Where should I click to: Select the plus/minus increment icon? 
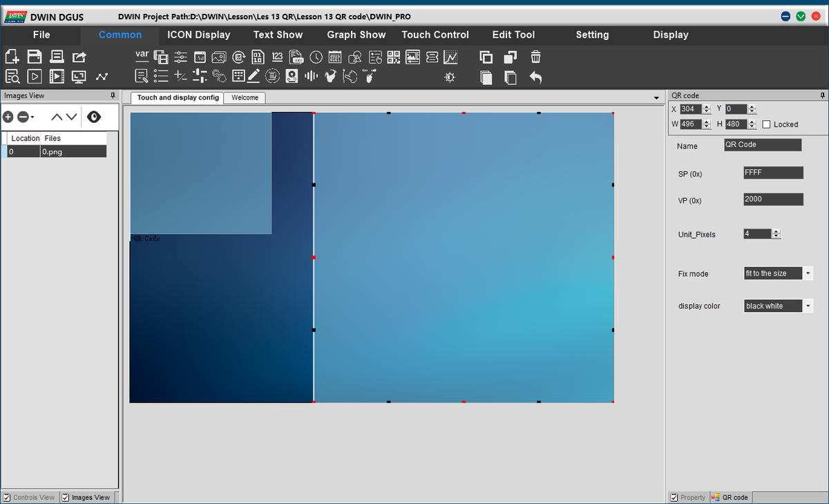coord(180,76)
